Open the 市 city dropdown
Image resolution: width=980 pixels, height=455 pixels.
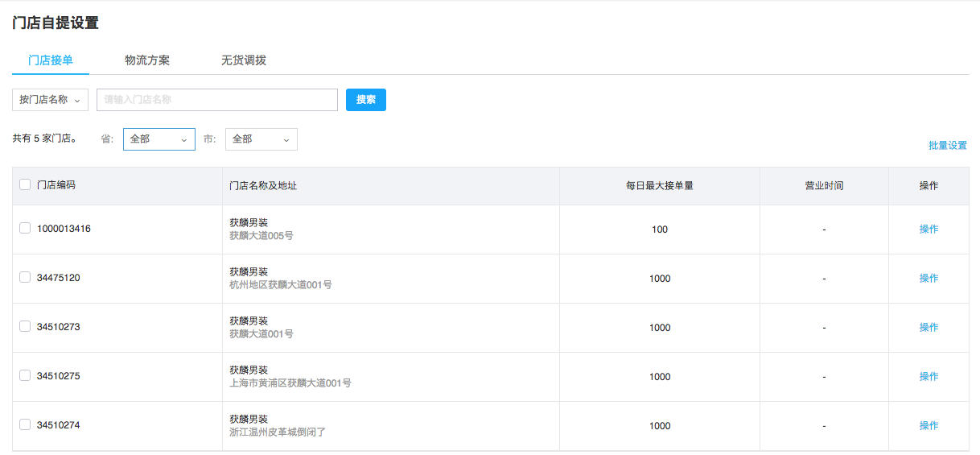pos(261,139)
